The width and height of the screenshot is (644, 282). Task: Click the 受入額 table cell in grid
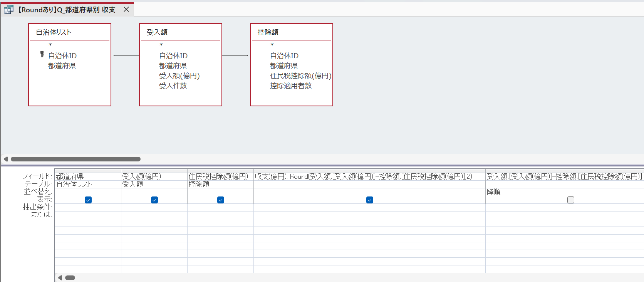tap(154, 184)
